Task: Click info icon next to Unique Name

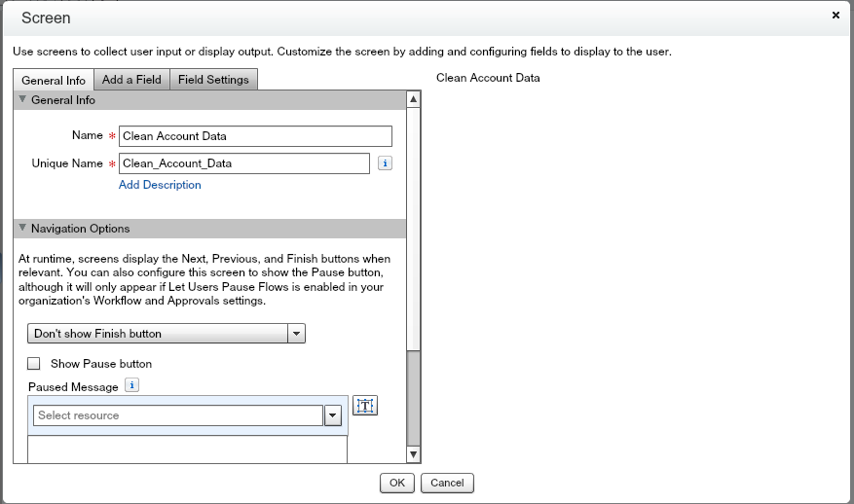Action: (x=385, y=163)
